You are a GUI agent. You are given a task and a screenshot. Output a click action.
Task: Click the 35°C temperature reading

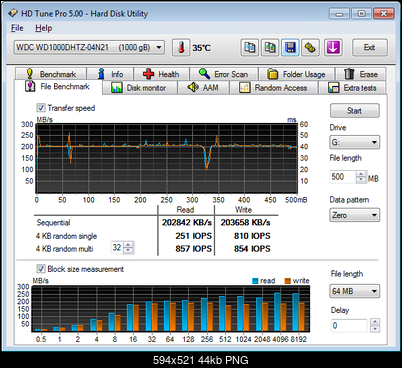click(x=201, y=48)
